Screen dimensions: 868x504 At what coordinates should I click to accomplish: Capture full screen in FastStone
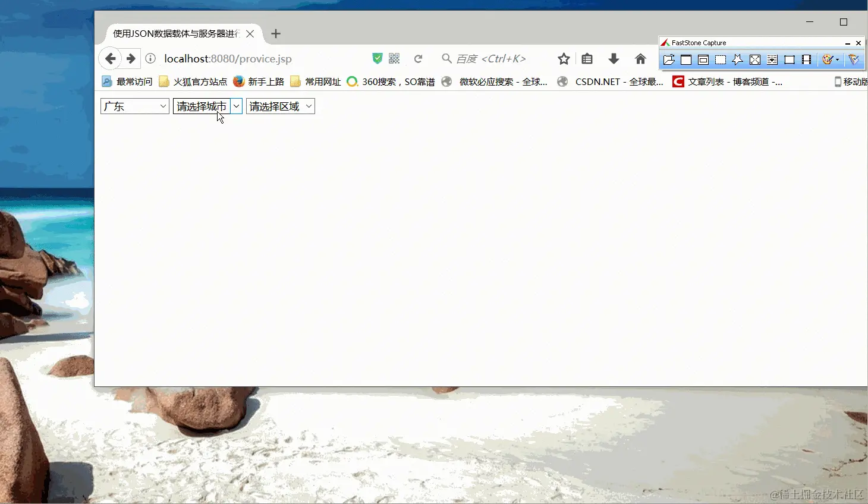coord(755,59)
